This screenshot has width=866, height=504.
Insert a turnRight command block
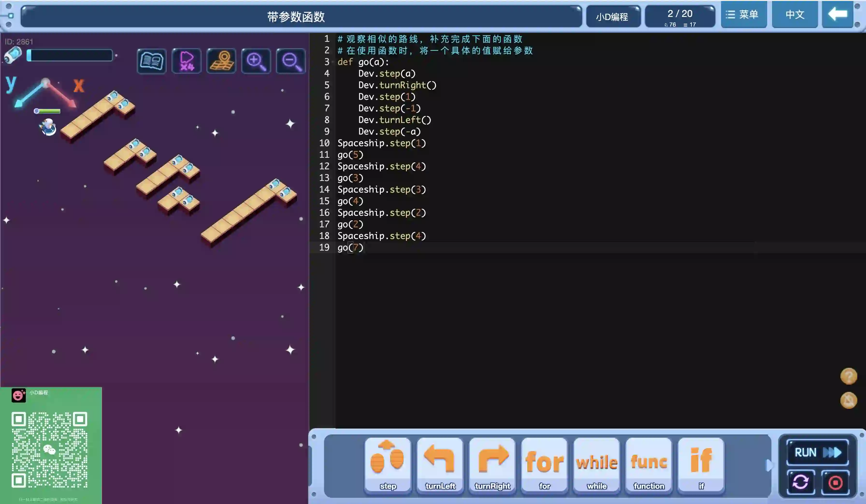pyautogui.click(x=492, y=464)
